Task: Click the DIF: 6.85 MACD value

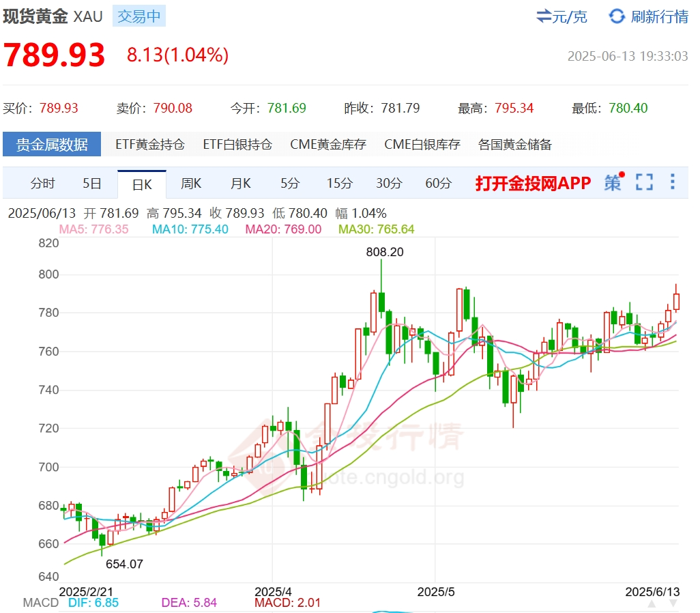Action: [93, 603]
